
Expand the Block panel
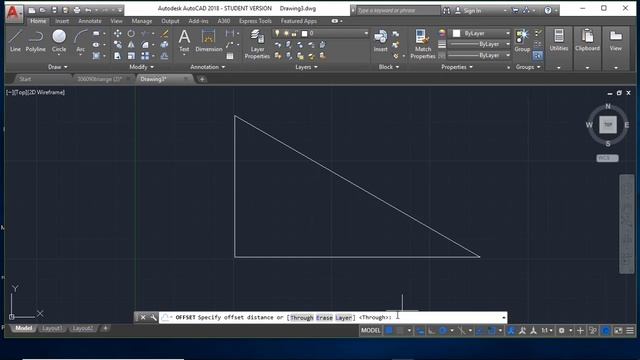click(389, 67)
